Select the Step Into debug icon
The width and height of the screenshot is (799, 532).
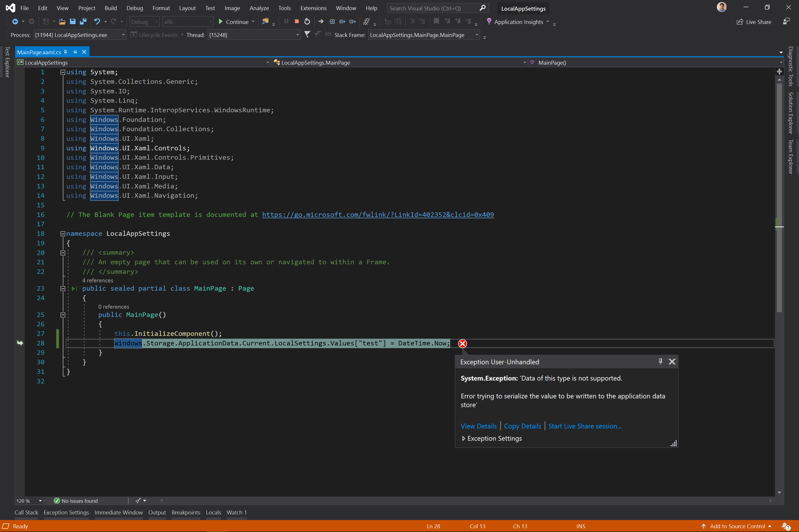pos(331,21)
